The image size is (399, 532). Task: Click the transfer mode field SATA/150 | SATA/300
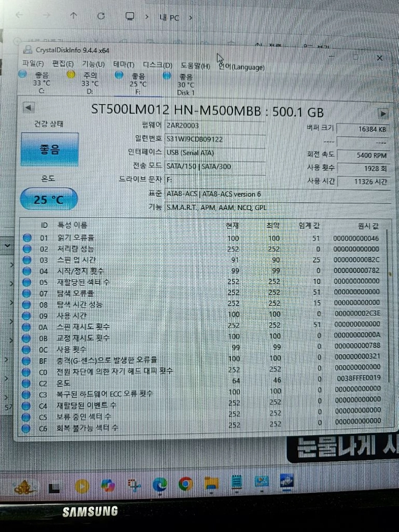[x=214, y=166]
